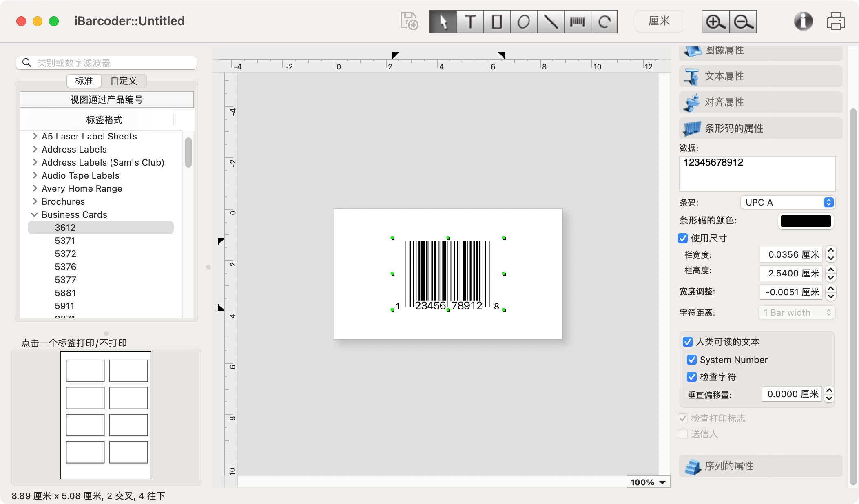Expand Avery Home Range

tap(35, 188)
